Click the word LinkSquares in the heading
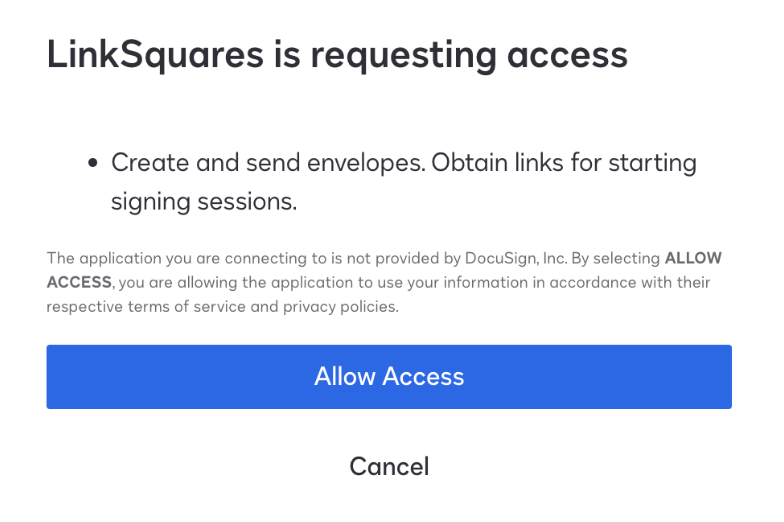Image resolution: width=784 pixels, height=522 pixels. 155,56
